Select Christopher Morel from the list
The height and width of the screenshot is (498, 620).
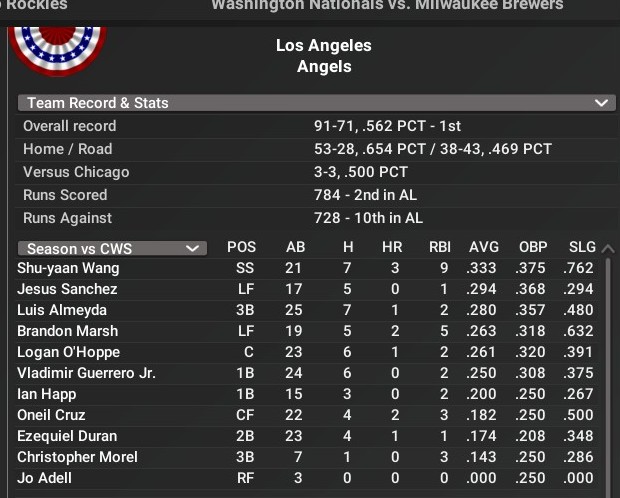[x=77, y=457]
